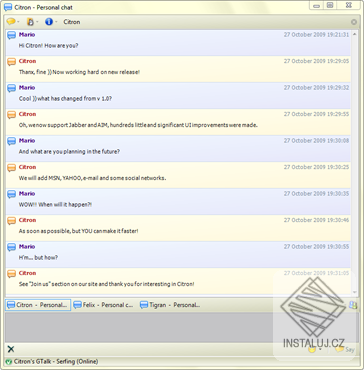The width and height of the screenshot is (364, 370).
Task: Click the blue icon by 'planning in the future' message
Action: pos(12,141)
